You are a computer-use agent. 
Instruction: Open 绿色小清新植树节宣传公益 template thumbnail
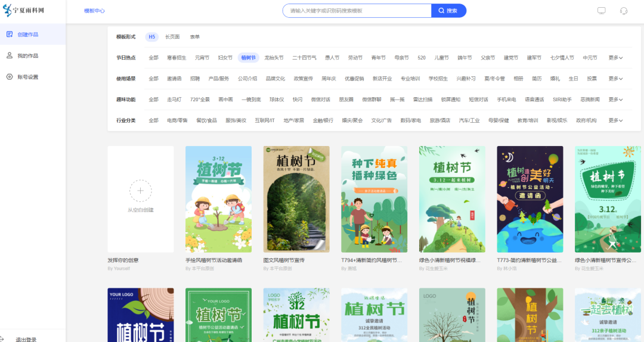[x=608, y=199]
